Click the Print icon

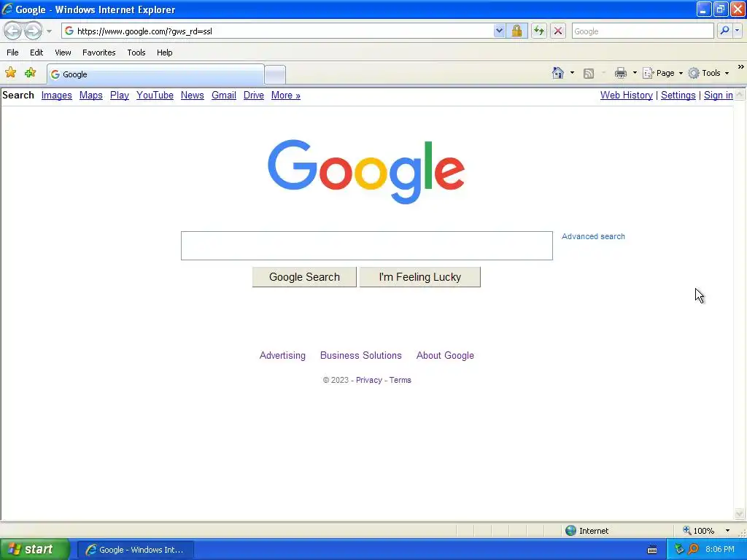pos(621,73)
